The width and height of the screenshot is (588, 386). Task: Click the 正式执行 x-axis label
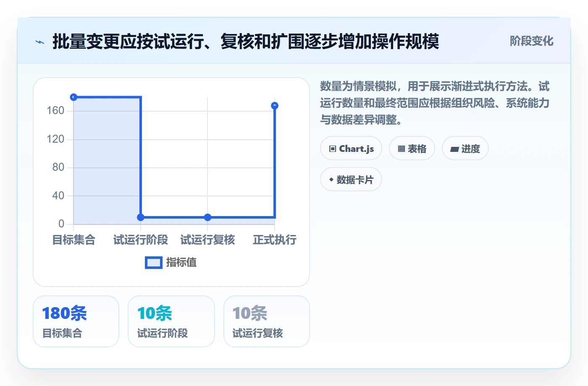click(x=275, y=240)
